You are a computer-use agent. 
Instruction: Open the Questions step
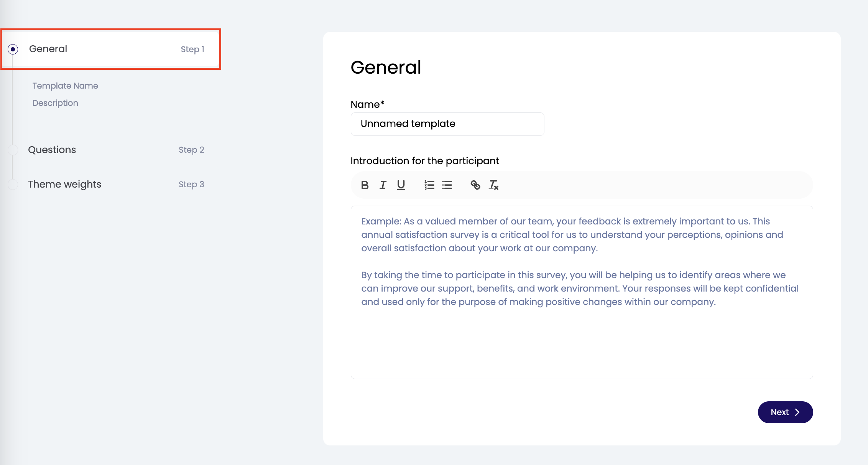point(52,150)
